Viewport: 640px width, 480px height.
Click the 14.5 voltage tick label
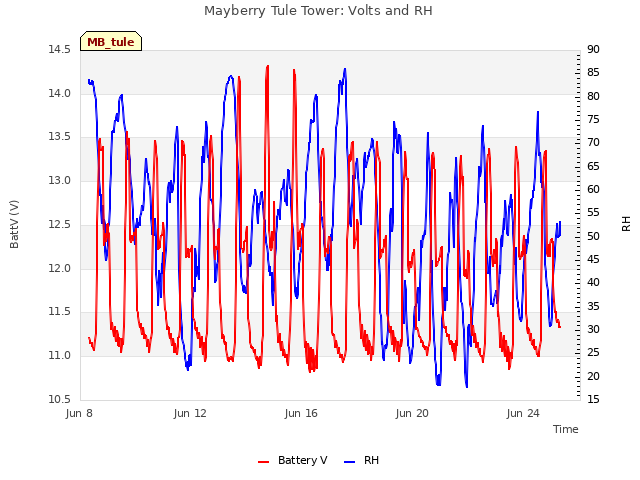click(x=60, y=50)
